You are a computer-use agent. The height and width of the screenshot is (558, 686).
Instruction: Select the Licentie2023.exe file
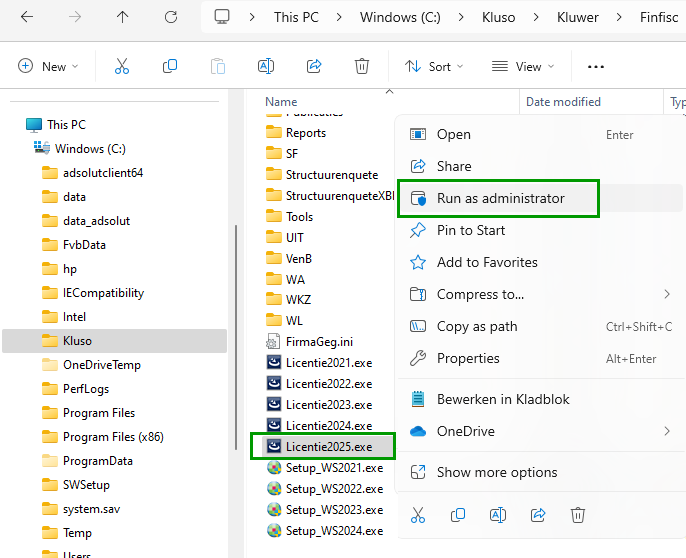pyautogui.click(x=328, y=404)
